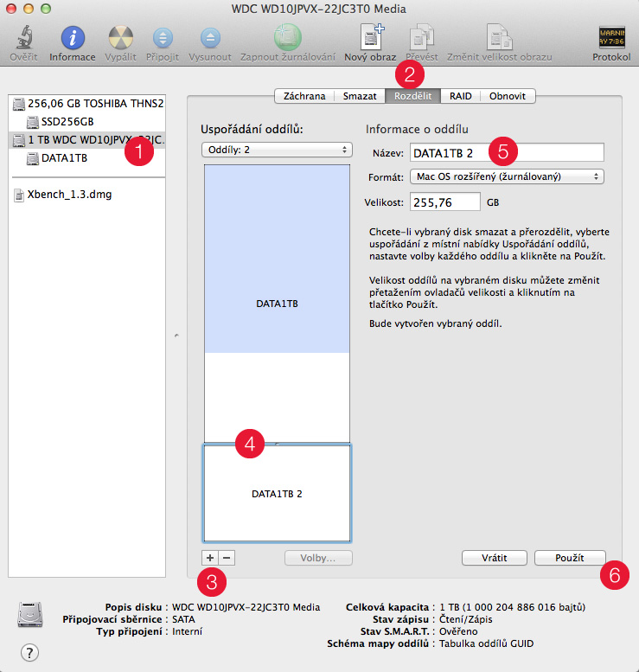Select the 256,06 GB TOSHIBA disk

pos(95,103)
